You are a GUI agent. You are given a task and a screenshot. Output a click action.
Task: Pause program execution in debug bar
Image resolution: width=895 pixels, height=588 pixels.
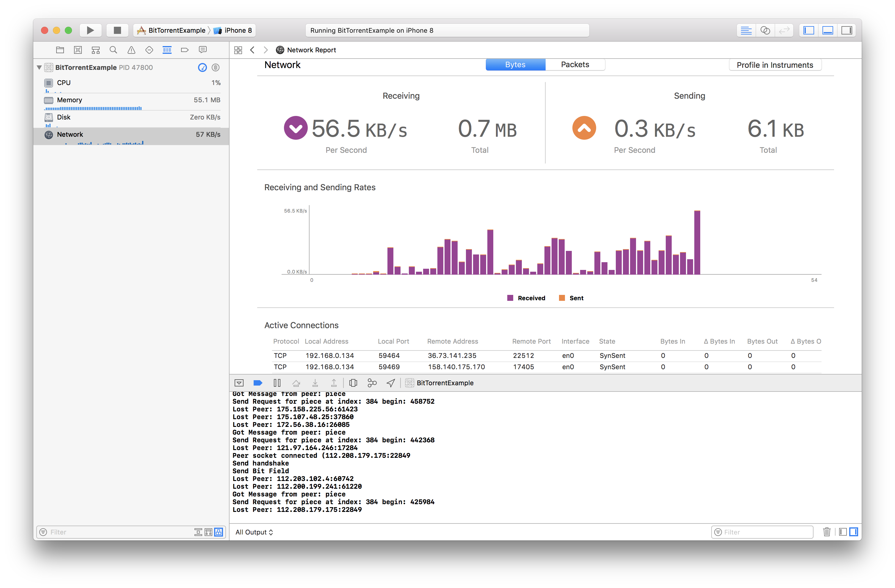coord(277,383)
